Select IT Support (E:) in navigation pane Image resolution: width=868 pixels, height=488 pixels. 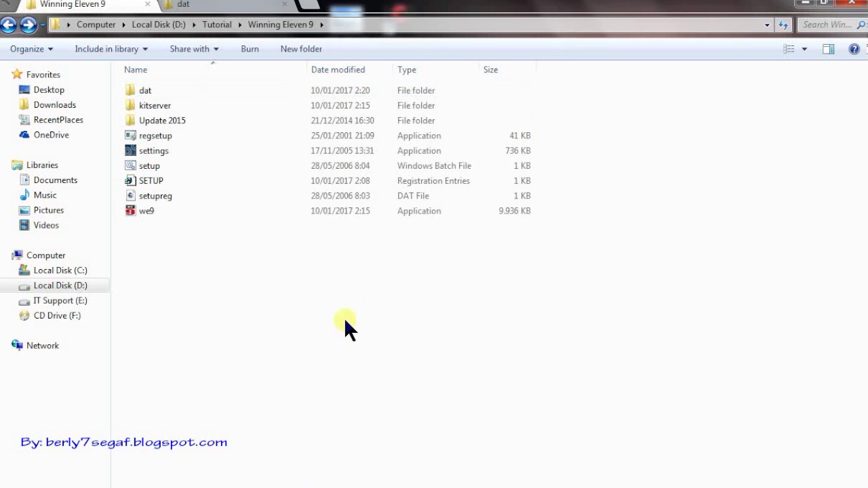click(60, 300)
